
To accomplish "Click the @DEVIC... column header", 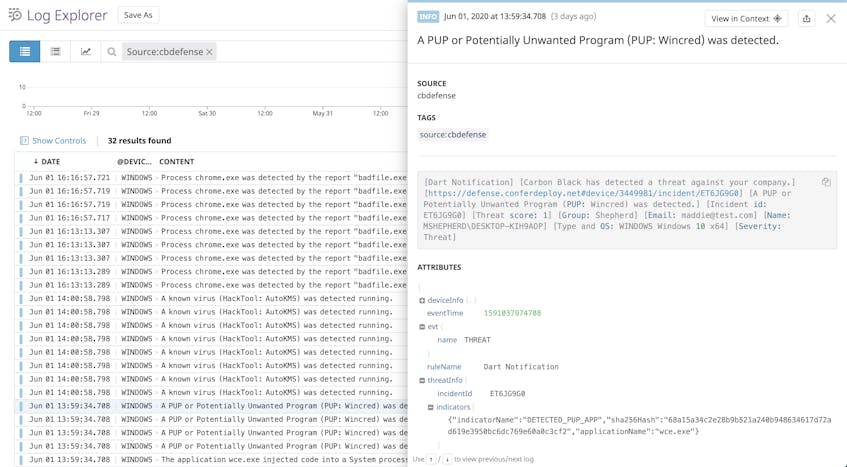I will pos(134,161).
